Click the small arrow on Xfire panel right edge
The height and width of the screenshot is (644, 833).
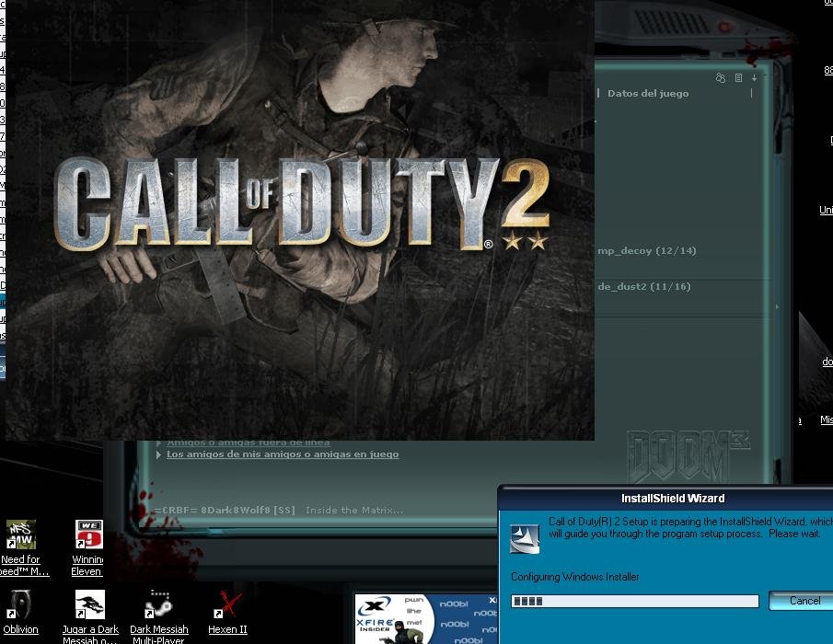[x=777, y=307]
